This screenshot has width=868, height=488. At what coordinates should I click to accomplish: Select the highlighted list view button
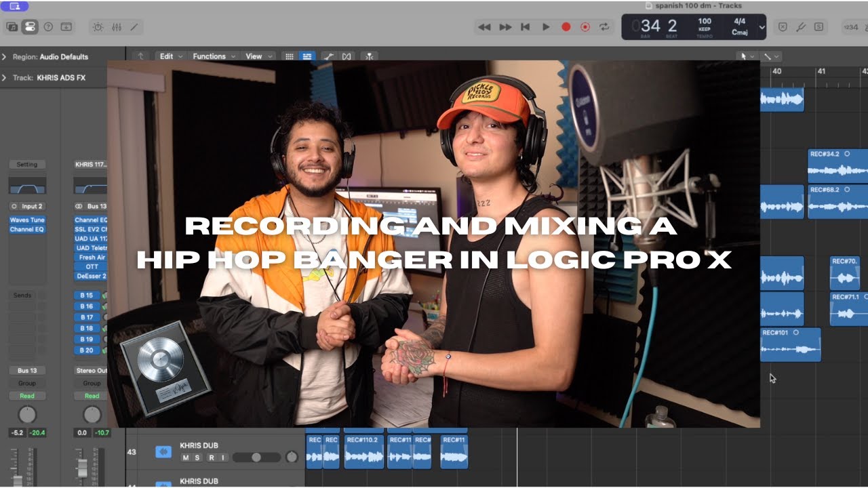(307, 56)
